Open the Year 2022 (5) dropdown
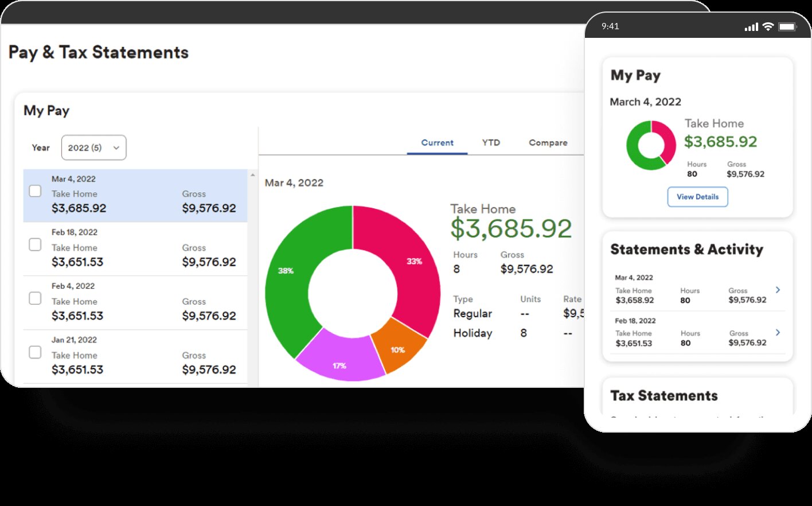 tap(93, 147)
